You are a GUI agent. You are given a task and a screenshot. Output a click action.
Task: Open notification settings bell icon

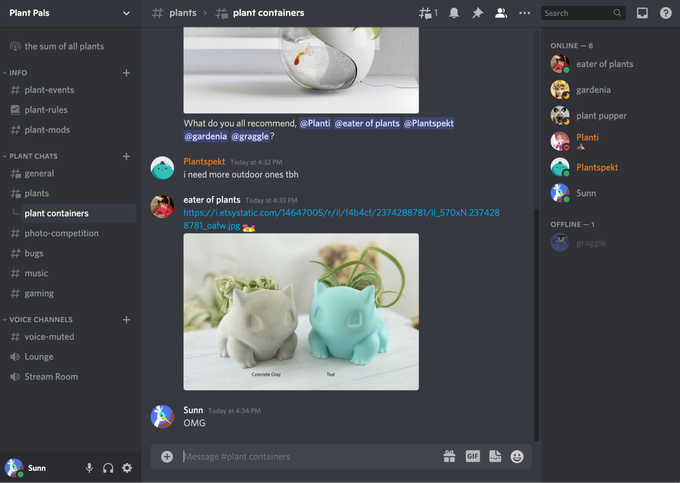(x=454, y=13)
